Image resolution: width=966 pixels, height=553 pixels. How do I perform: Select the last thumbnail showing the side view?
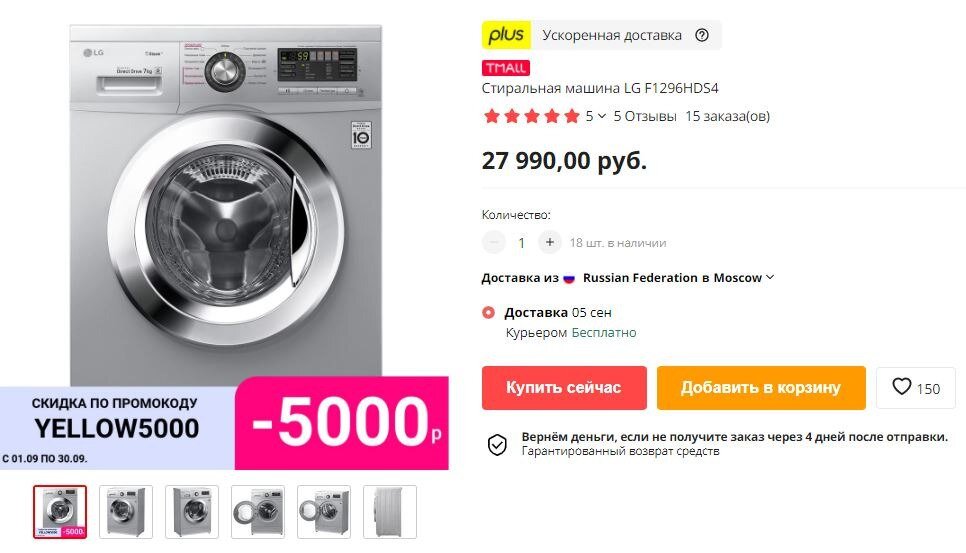click(x=389, y=512)
